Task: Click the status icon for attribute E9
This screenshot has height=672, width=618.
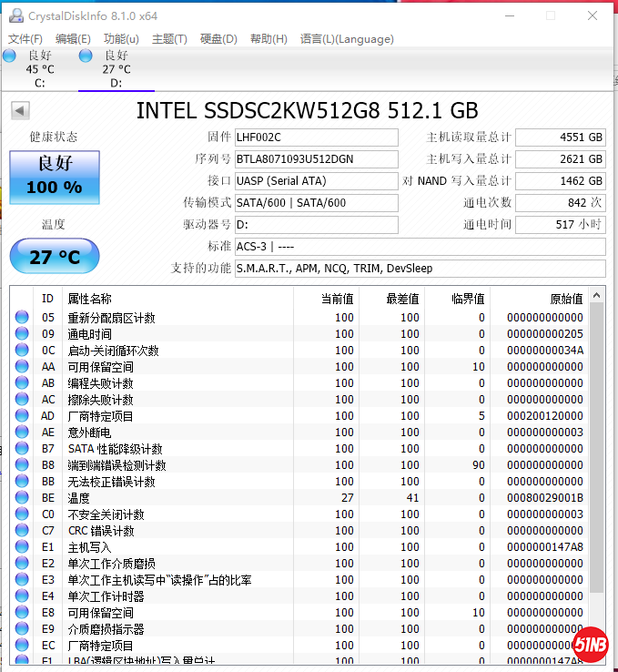Action: [22, 628]
